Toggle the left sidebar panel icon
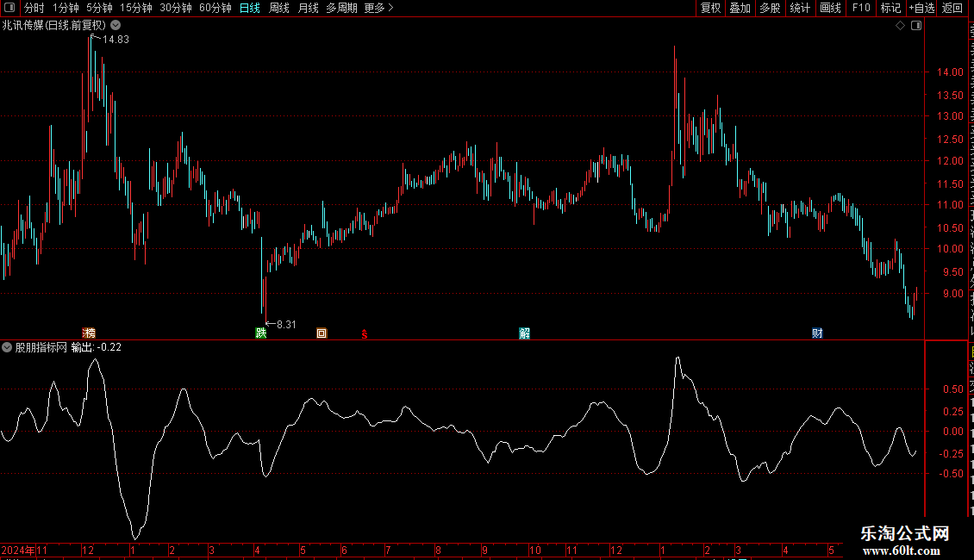The width and height of the screenshot is (974, 560). point(9,8)
